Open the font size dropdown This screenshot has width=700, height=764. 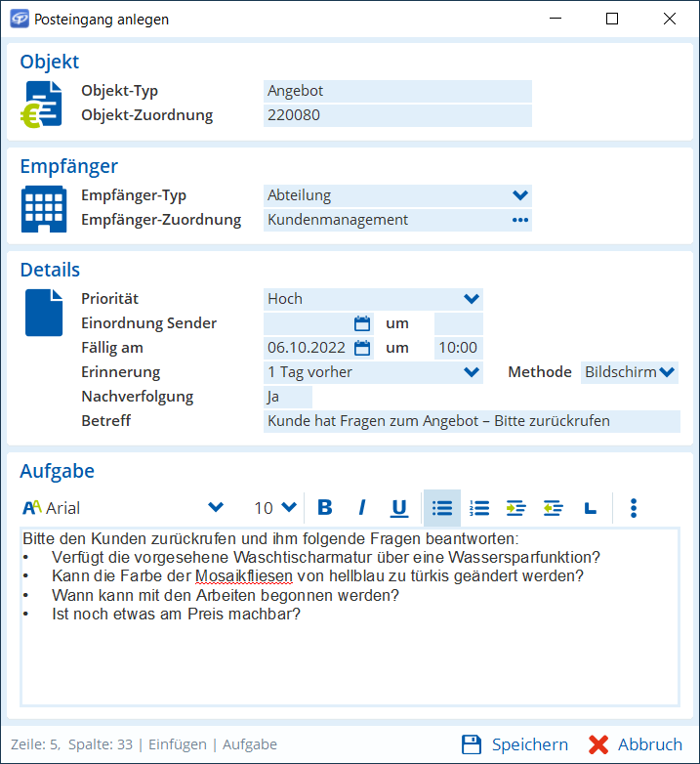pos(289,508)
